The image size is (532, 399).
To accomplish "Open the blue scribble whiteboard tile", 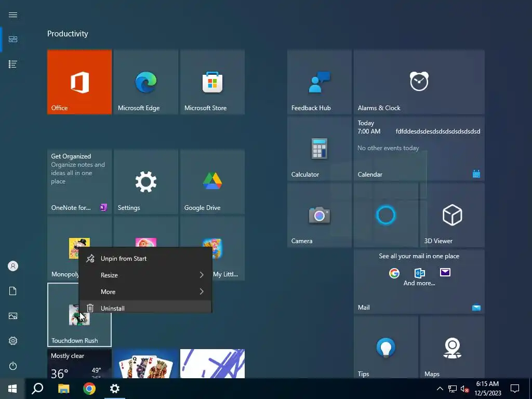I will tap(212, 364).
